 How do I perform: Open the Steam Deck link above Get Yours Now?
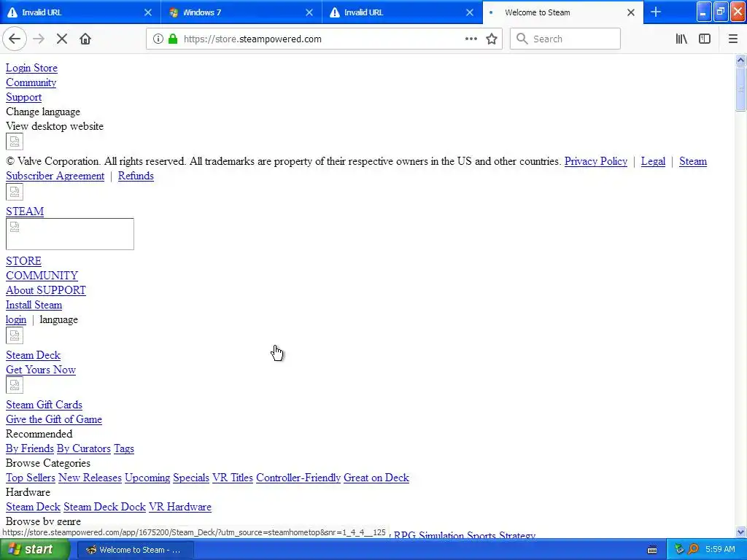pyautogui.click(x=33, y=355)
